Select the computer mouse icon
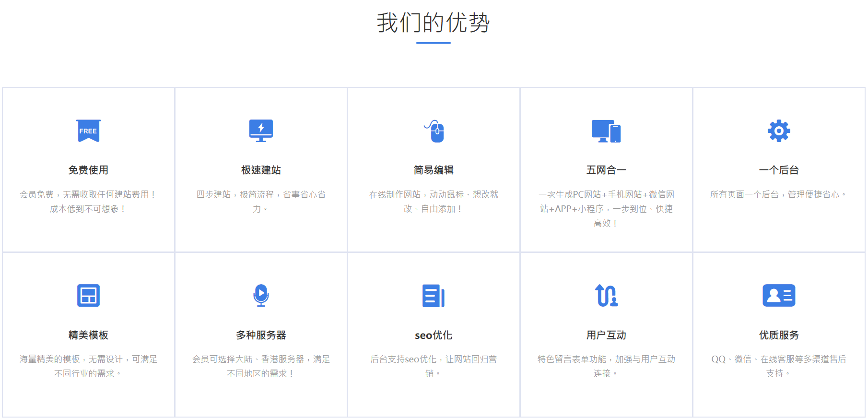This screenshot has height=419, width=868. click(435, 132)
